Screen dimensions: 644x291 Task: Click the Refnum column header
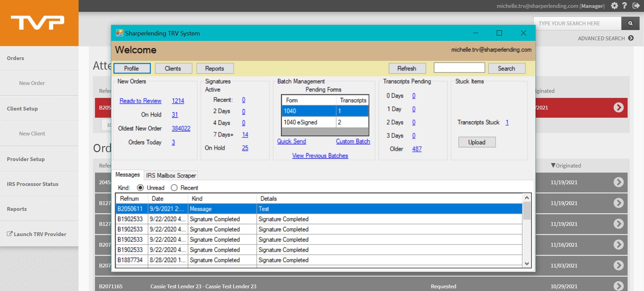click(132, 199)
